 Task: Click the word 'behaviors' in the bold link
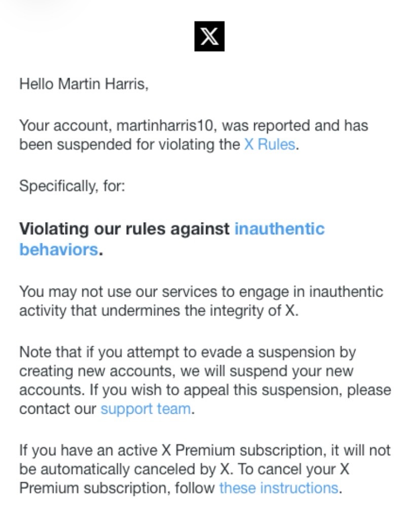[58, 249]
